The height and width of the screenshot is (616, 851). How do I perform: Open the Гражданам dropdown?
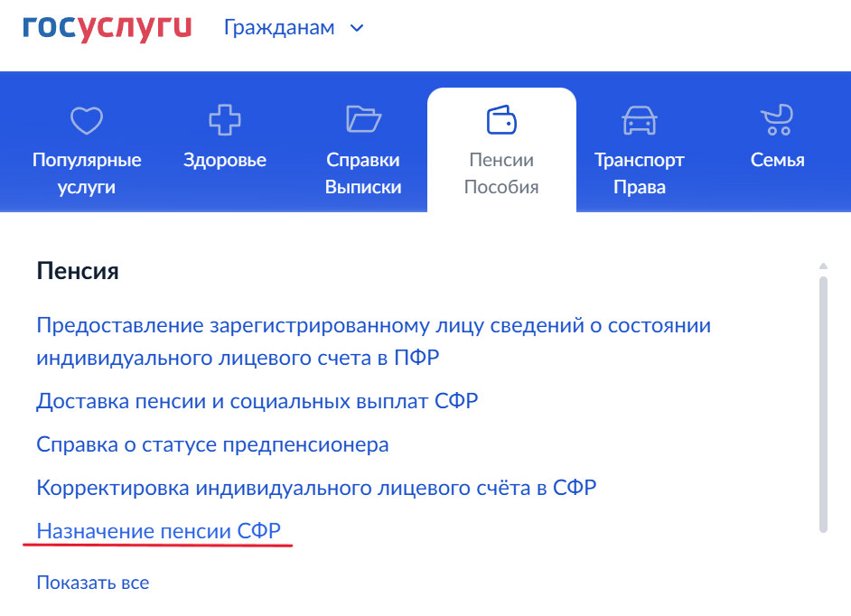[294, 28]
